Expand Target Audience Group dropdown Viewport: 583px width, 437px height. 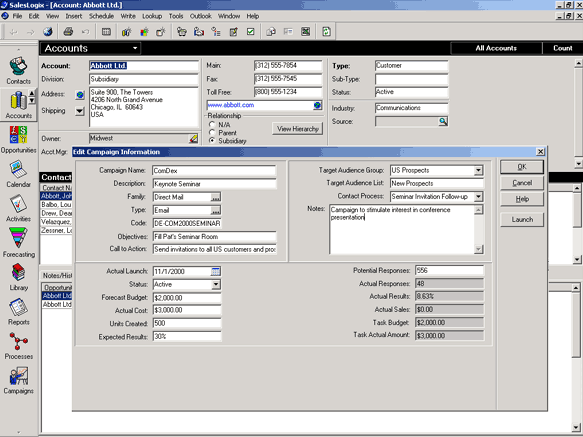(x=479, y=171)
